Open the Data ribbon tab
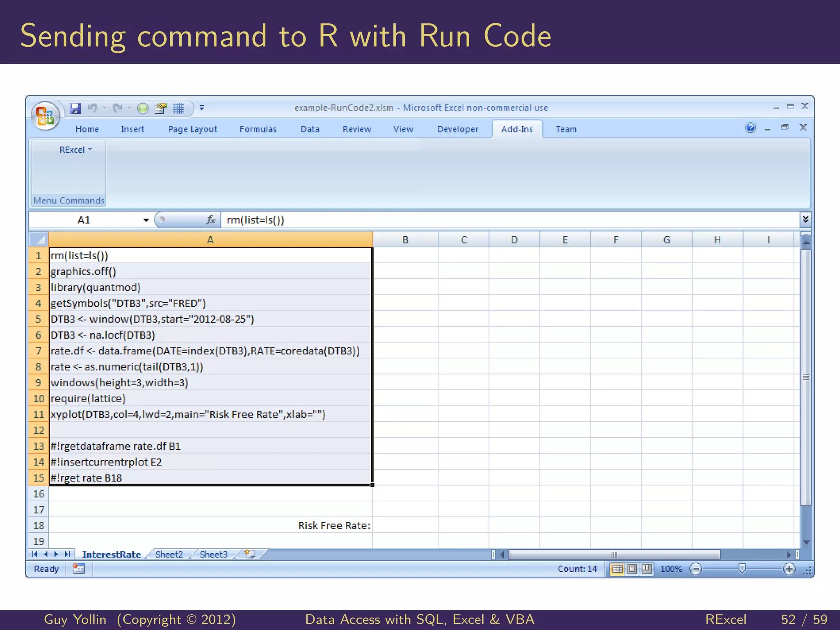This screenshot has width=840, height=630. [x=310, y=129]
